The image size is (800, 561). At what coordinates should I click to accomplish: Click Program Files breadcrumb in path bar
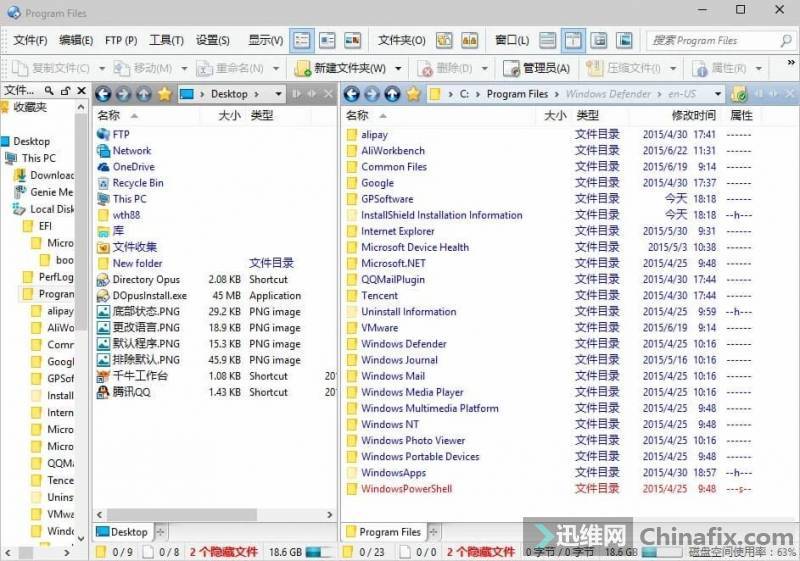(517, 94)
